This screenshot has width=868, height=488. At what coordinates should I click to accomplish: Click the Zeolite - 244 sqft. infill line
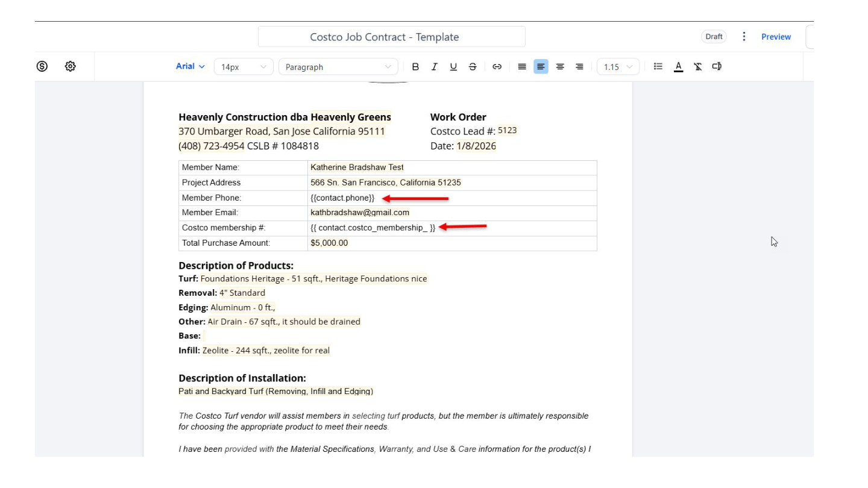(x=266, y=351)
